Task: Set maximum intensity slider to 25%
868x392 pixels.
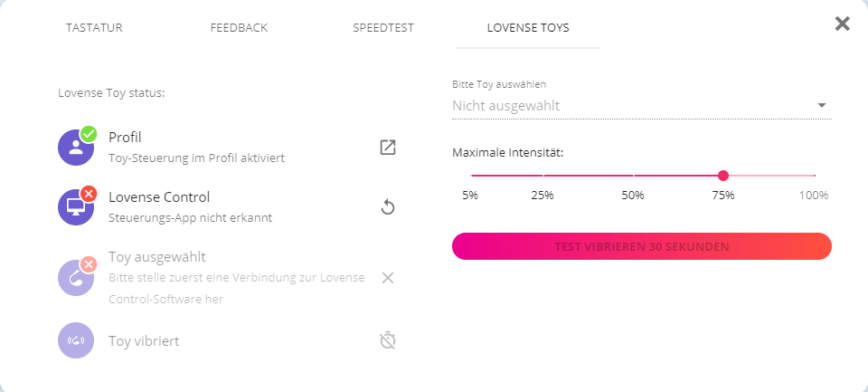Action: 542,176
